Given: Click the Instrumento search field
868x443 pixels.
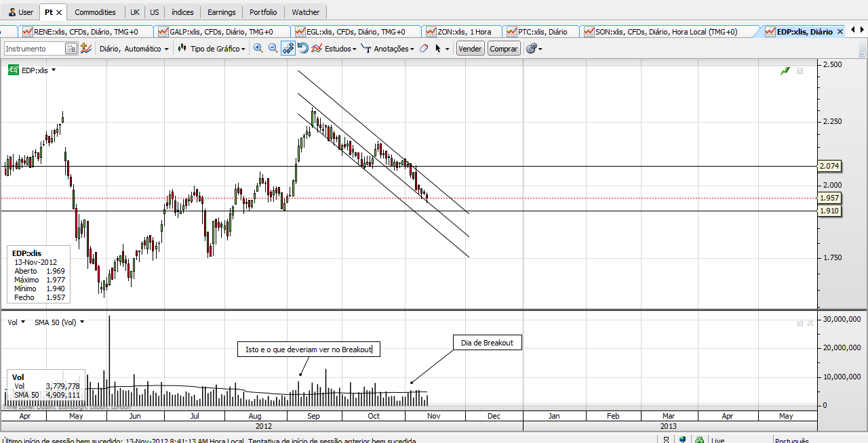Looking at the screenshot, I should click(x=34, y=49).
